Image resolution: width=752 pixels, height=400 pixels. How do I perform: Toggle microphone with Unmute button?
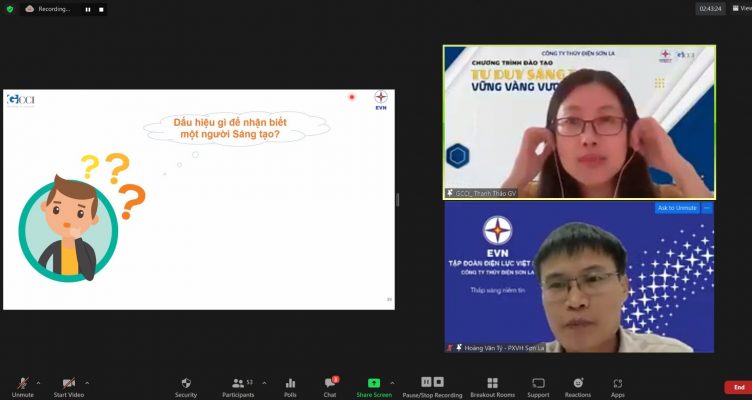[22, 385]
